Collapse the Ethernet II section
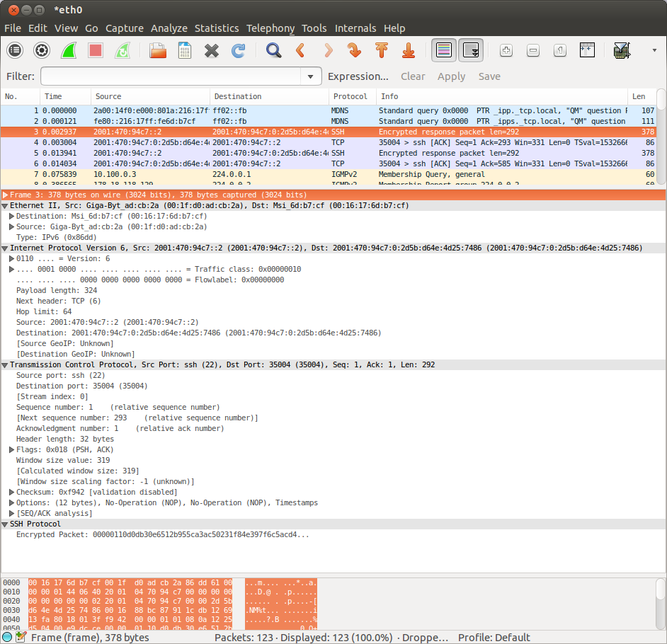667x644 pixels. pos(6,205)
